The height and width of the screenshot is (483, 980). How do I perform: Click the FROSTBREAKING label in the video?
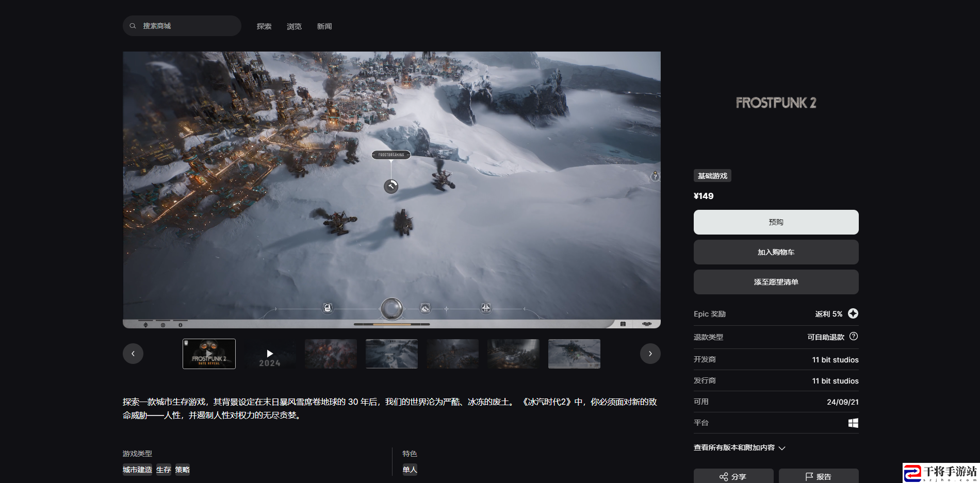tap(391, 155)
